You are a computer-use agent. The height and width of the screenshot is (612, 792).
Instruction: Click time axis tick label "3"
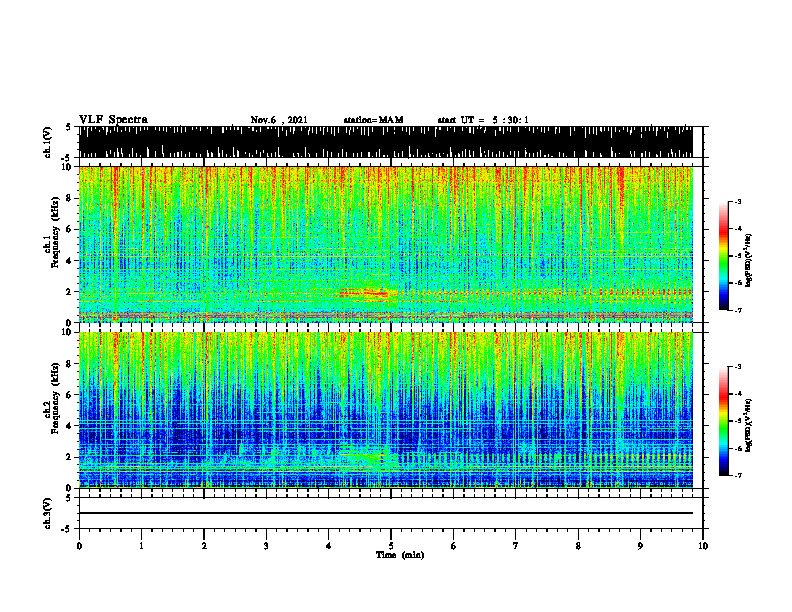[266, 546]
